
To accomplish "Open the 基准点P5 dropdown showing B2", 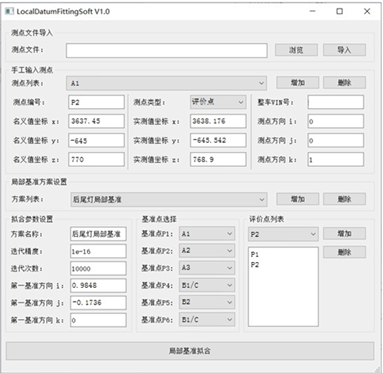I will point(207,302).
